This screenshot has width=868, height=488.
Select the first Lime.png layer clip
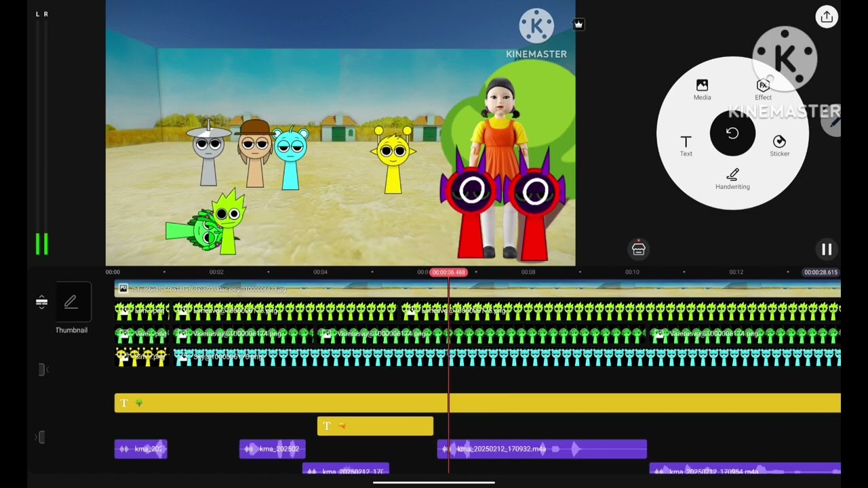(141, 311)
